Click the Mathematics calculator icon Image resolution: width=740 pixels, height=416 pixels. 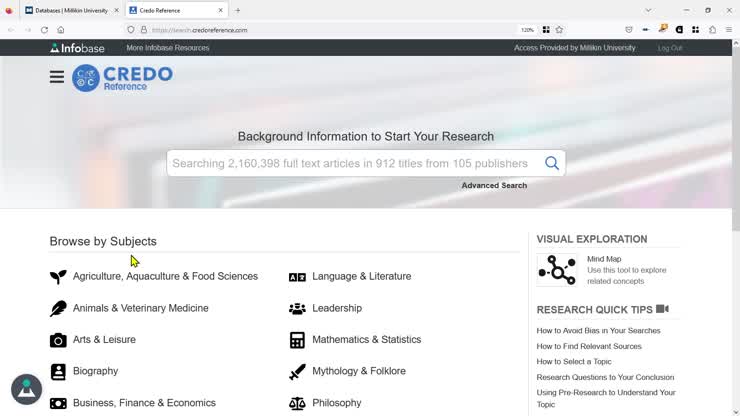coord(297,340)
